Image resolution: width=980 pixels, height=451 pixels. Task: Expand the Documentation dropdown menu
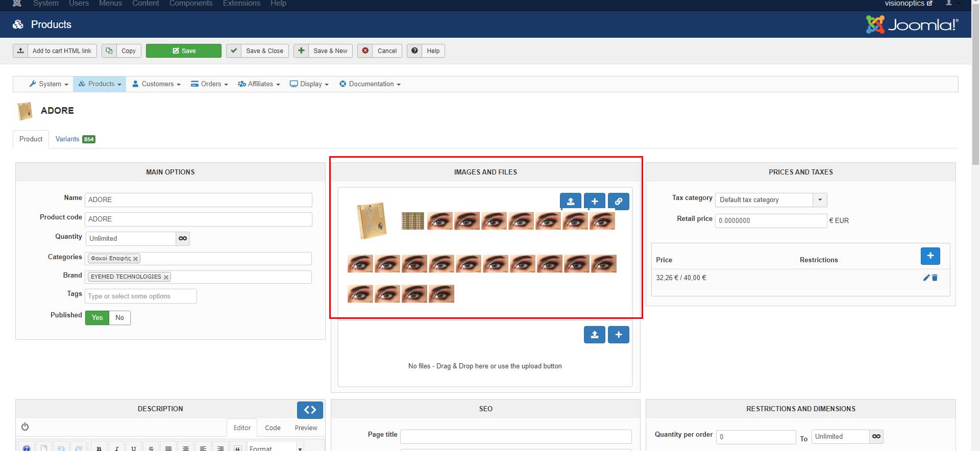pos(370,84)
